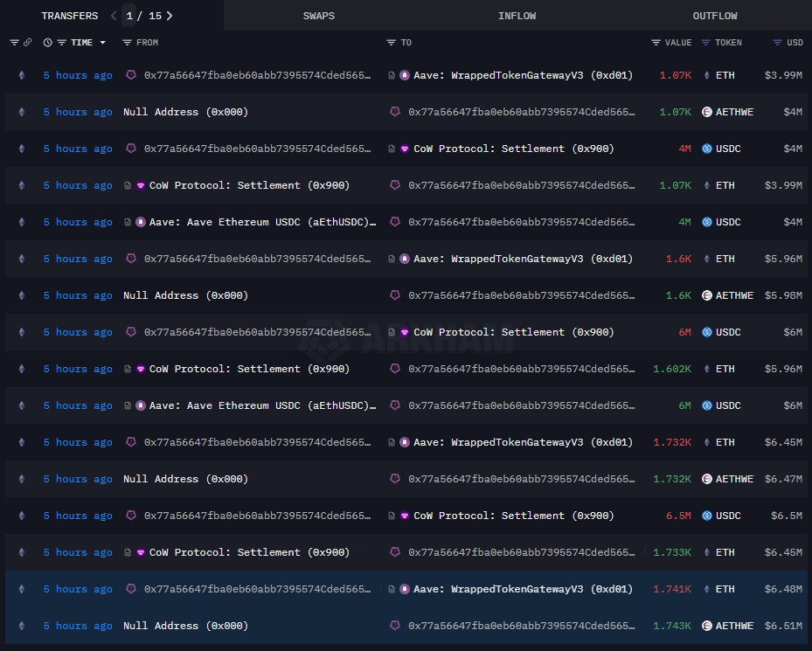812x651 pixels.
Task: Go to next transfers page arrow
Action: click(x=170, y=16)
